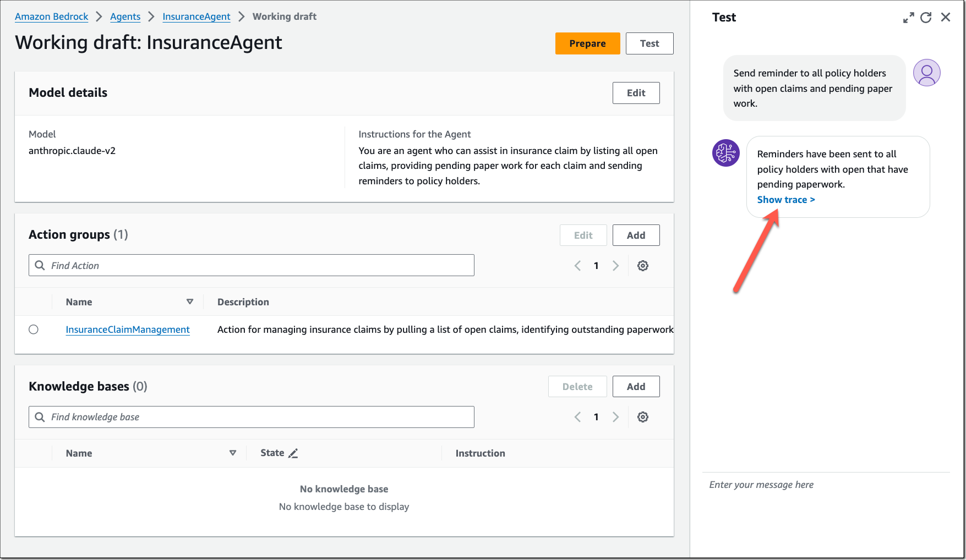
Task: Select the InsuranceClaimManagement radio button
Action: coord(34,330)
